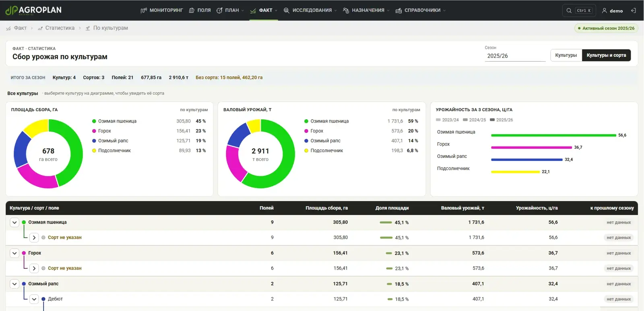Click the Поля map icon

tap(192, 10)
